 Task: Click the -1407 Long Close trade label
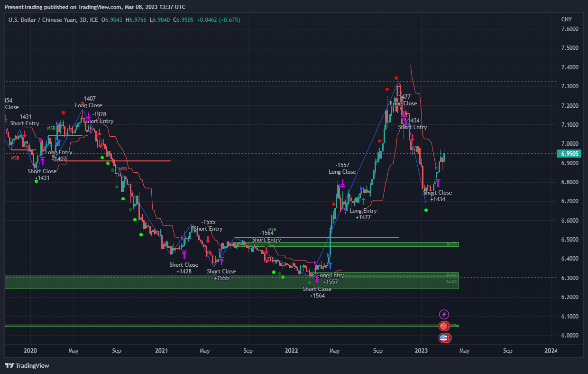88,102
